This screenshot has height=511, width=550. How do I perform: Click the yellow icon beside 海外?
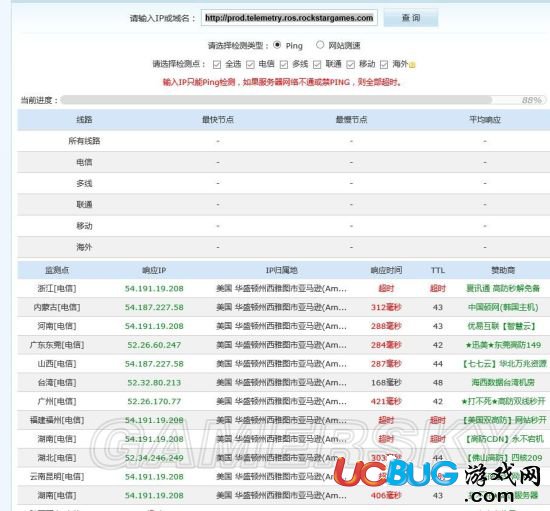(x=412, y=65)
